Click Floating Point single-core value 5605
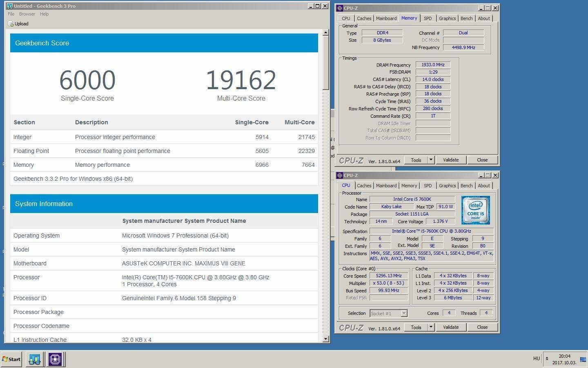The height and width of the screenshot is (368, 588). [262, 151]
